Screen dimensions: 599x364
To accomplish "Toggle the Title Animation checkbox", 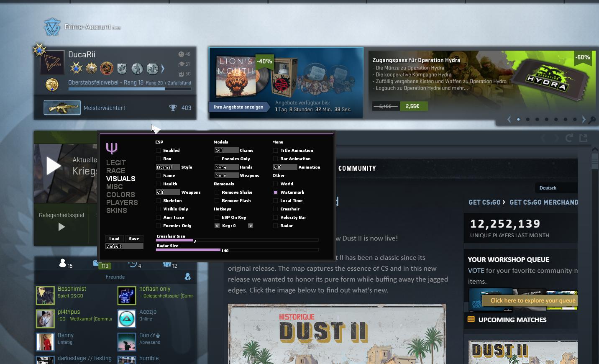I will click(275, 150).
